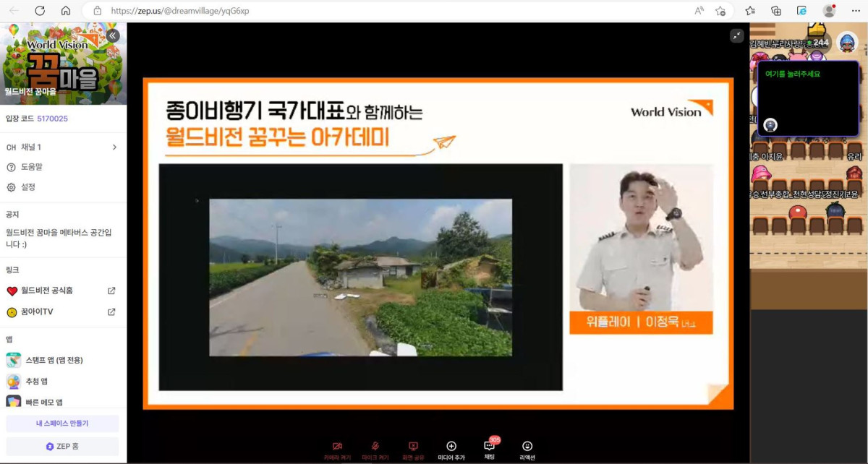Viewport: 868px width, 464px height.
Task: Select the zep.us address bar URL
Action: tap(180, 11)
